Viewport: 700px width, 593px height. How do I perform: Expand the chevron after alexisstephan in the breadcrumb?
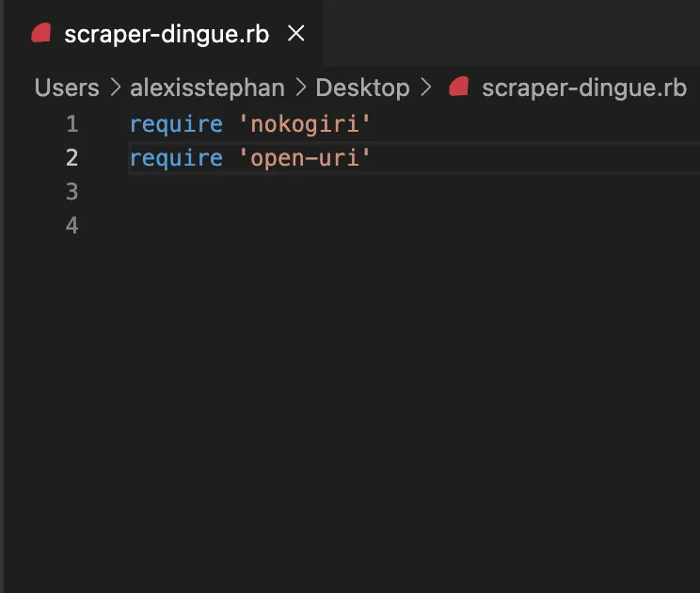(301, 88)
